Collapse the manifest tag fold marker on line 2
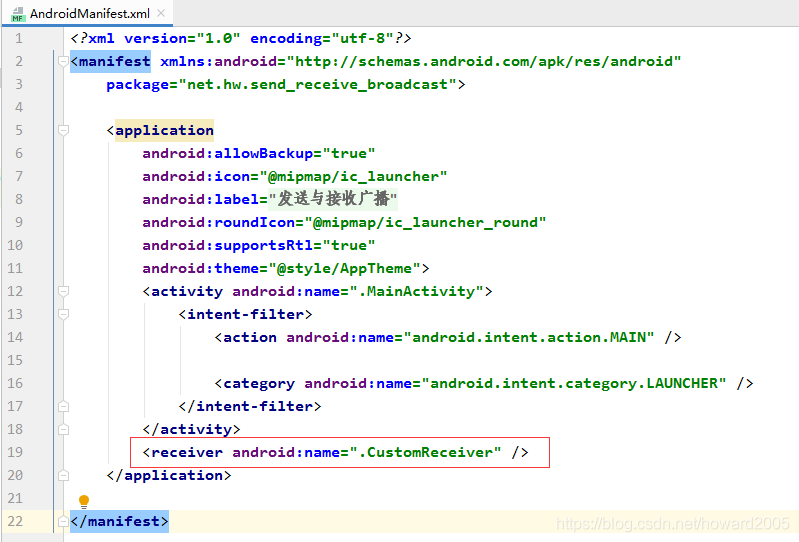 [63, 62]
